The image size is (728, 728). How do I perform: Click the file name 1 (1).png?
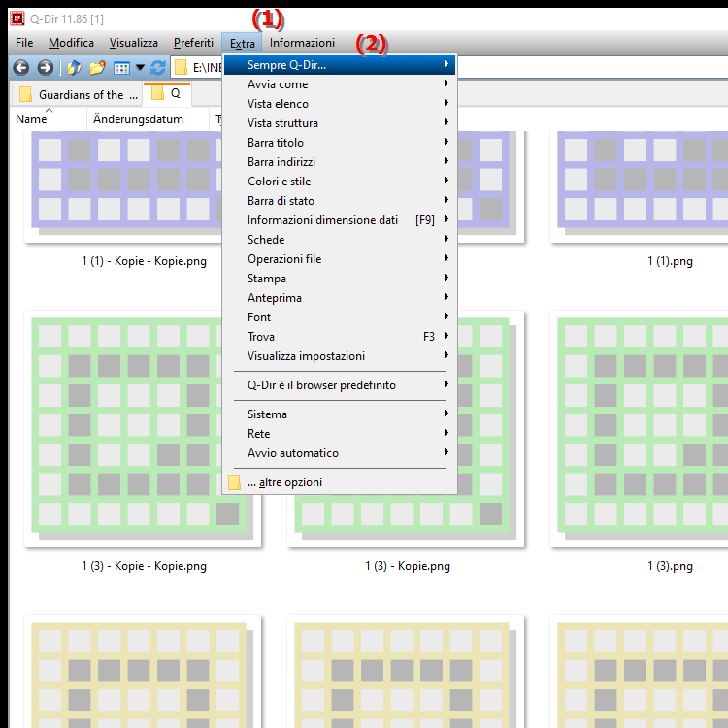(x=670, y=261)
